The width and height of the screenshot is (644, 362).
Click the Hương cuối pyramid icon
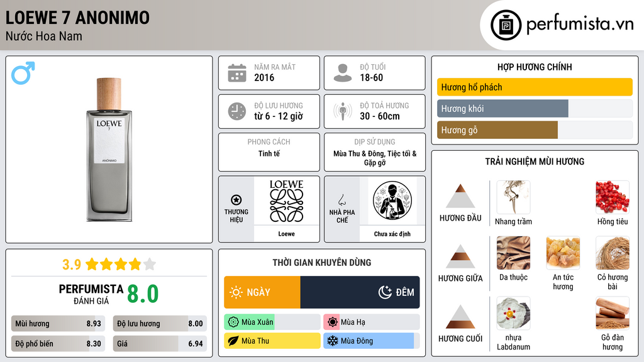point(460,317)
